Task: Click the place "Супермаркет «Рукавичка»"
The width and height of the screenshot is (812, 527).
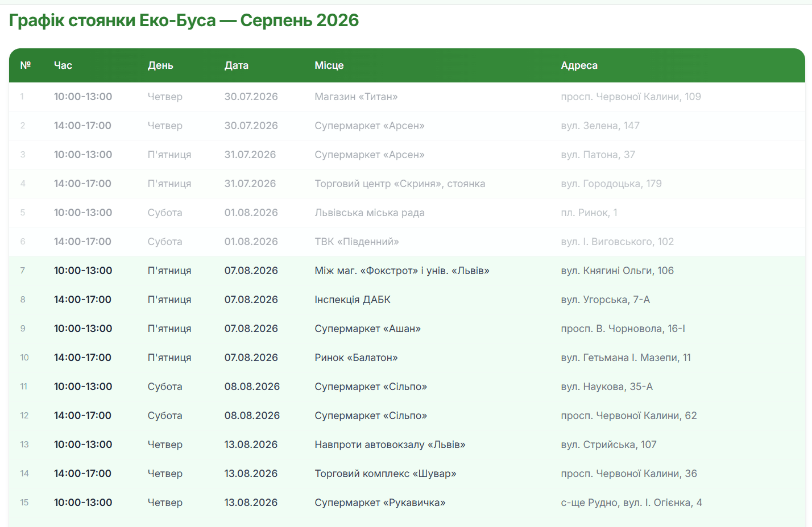Action: point(380,503)
